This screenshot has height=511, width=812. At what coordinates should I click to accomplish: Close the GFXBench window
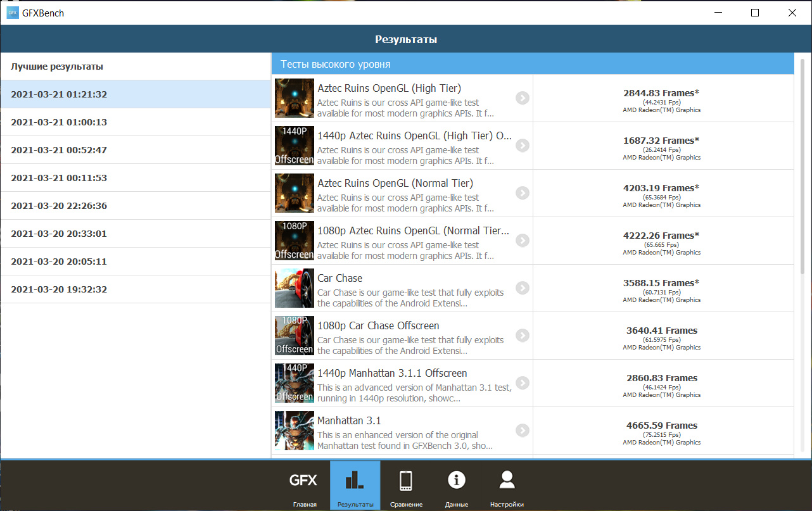[x=792, y=13]
